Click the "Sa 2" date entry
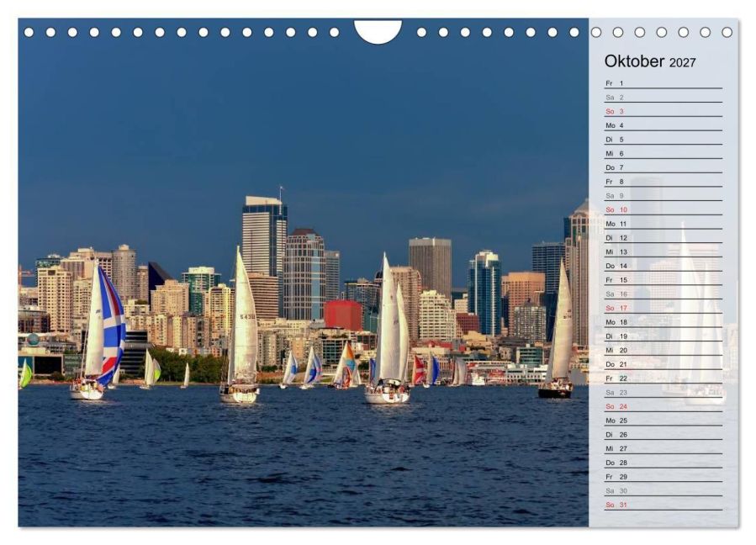Image resolution: width=756 pixels, height=545 pixels. coord(663,98)
